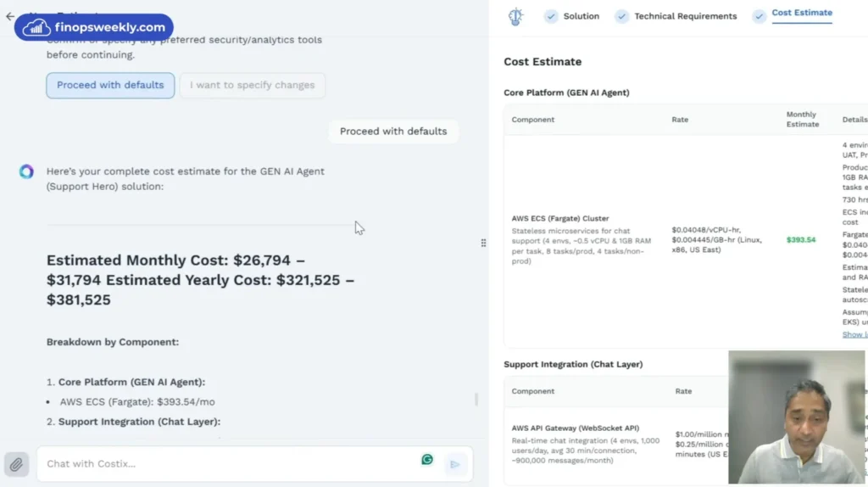Screen dimensions: 868x487
Task: Click the Cost Estimate panel title
Action: click(542, 61)
